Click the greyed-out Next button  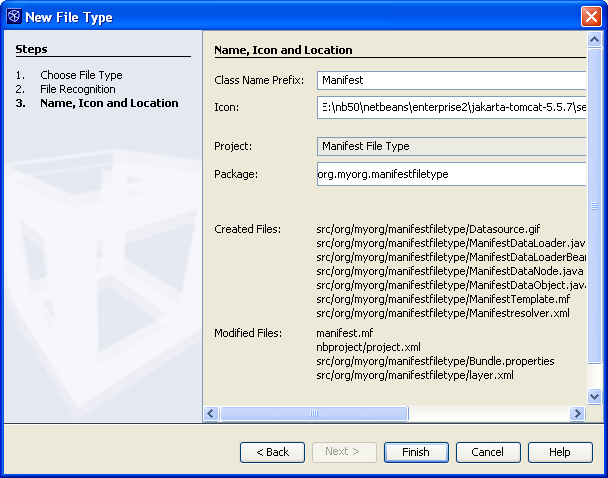[x=344, y=452]
